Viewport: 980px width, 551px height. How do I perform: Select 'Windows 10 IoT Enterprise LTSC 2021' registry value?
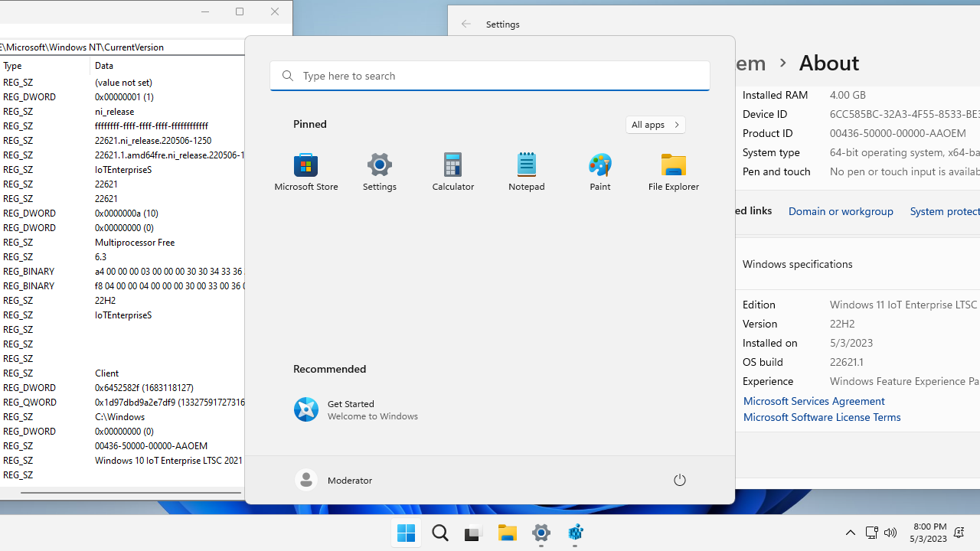[x=168, y=461]
